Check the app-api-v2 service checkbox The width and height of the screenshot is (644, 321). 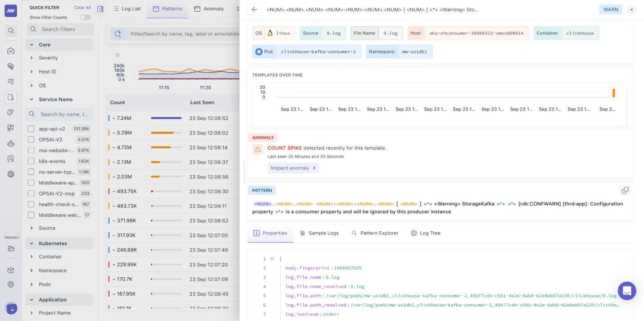click(x=31, y=128)
